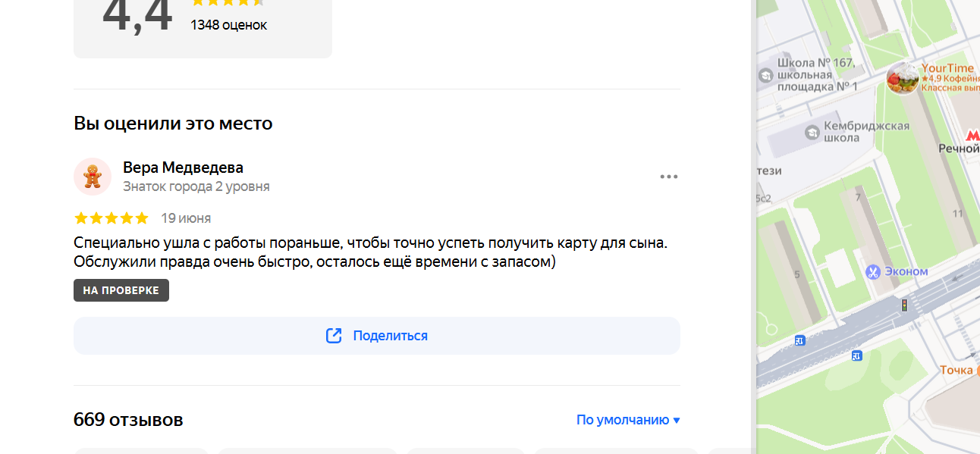Click the Эконом scissors icon on map

coord(873,271)
